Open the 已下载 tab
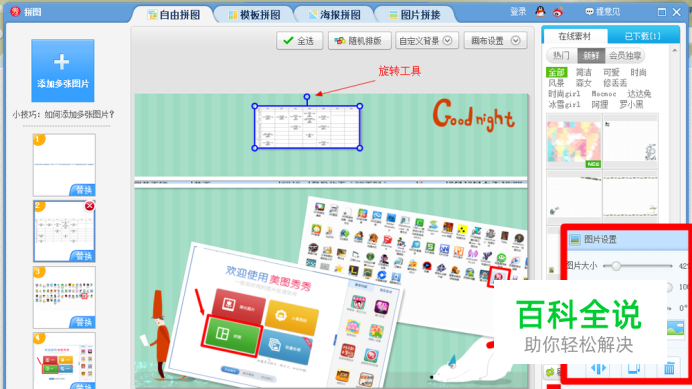 click(643, 36)
